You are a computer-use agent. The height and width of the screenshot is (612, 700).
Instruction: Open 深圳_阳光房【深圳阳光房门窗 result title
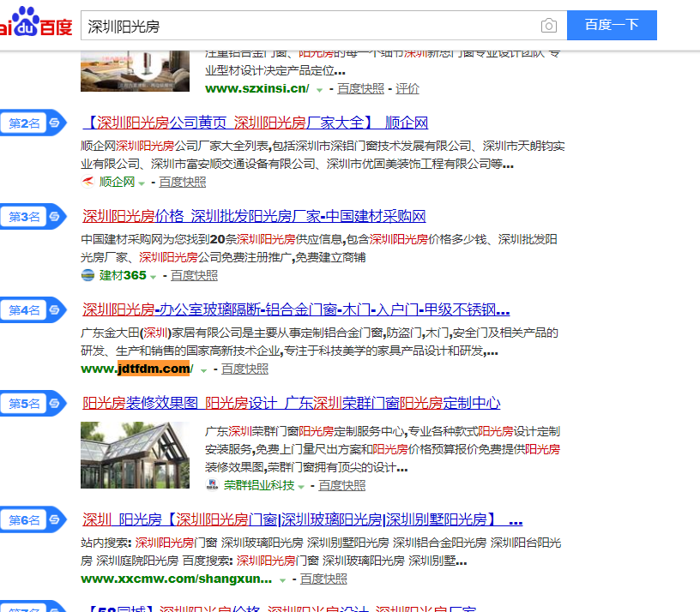[x=303, y=519]
